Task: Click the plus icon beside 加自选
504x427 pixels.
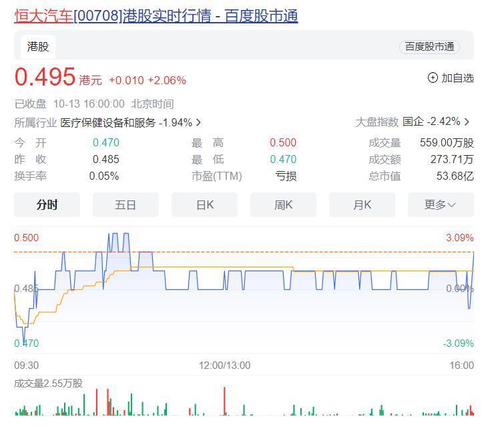Action: (x=433, y=78)
